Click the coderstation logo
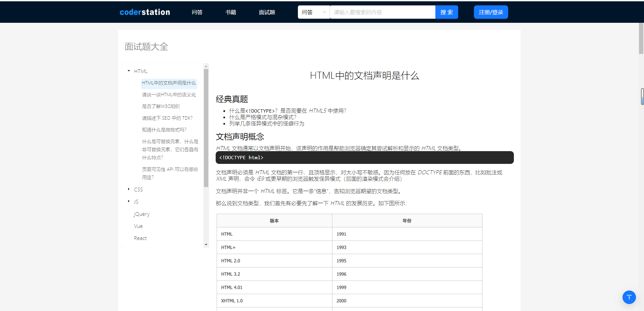The image size is (644, 311). pos(145,12)
